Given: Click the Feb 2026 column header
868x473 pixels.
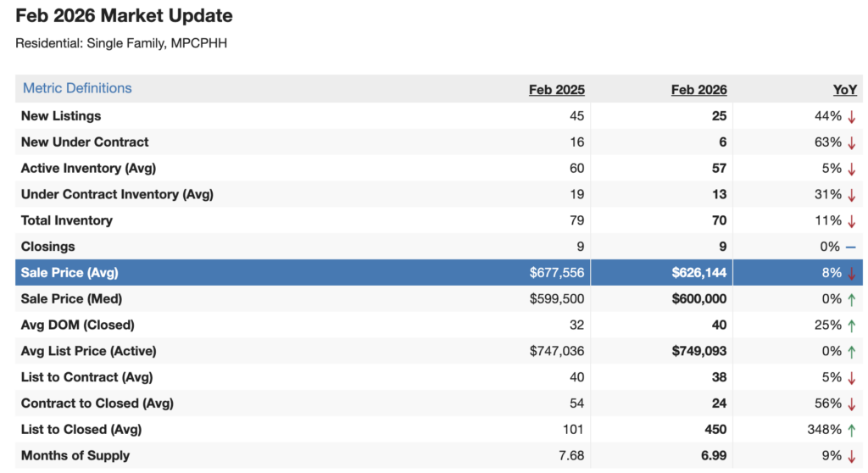Looking at the screenshot, I should tap(698, 90).
